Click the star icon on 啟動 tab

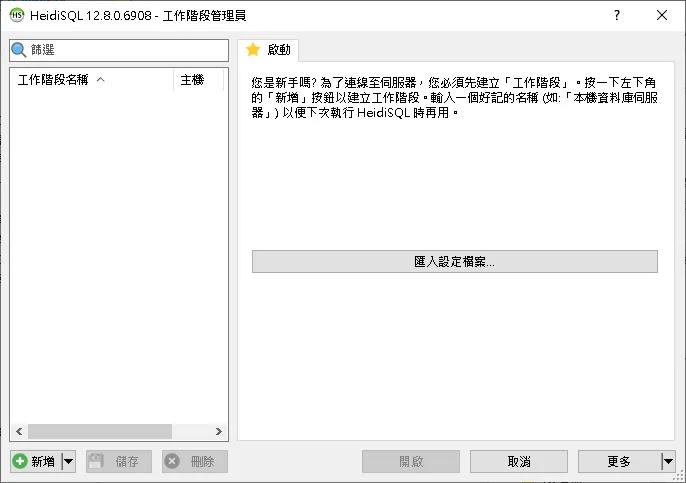pos(253,49)
